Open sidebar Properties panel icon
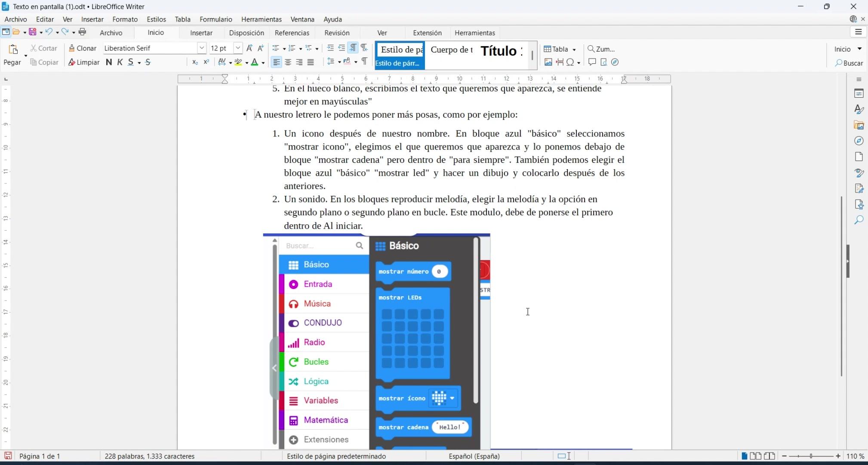Screen dimensions: 868x465 (859, 93)
